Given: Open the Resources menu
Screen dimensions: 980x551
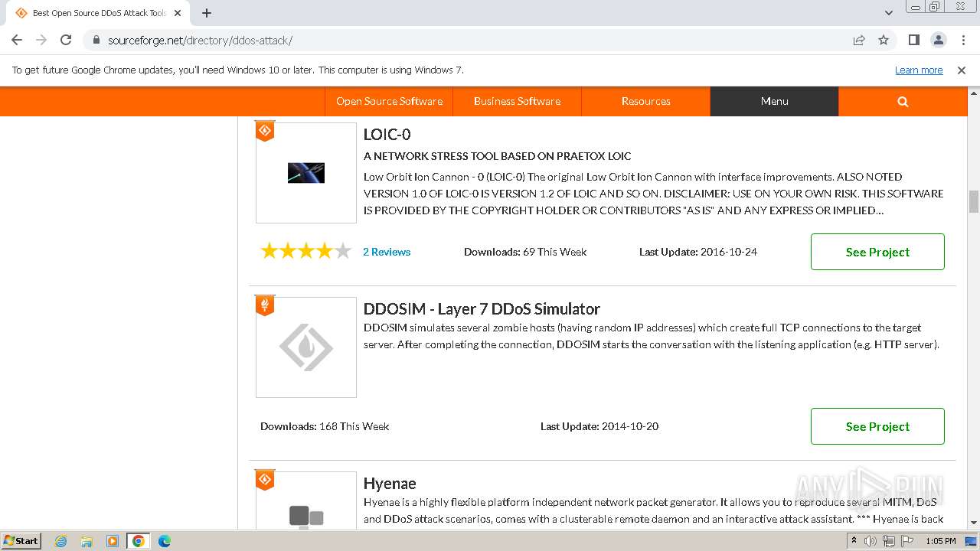Looking at the screenshot, I should coord(645,101).
